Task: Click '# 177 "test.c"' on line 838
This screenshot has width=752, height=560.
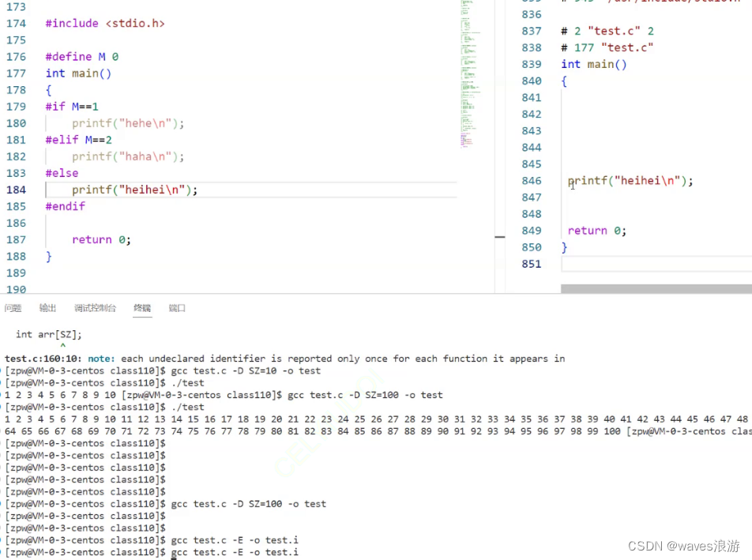Action: click(x=607, y=47)
